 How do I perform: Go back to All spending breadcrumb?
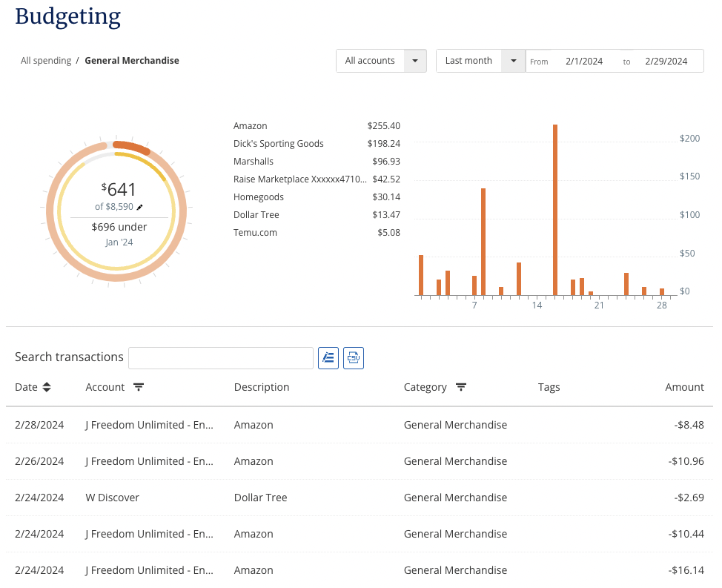pos(46,61)
